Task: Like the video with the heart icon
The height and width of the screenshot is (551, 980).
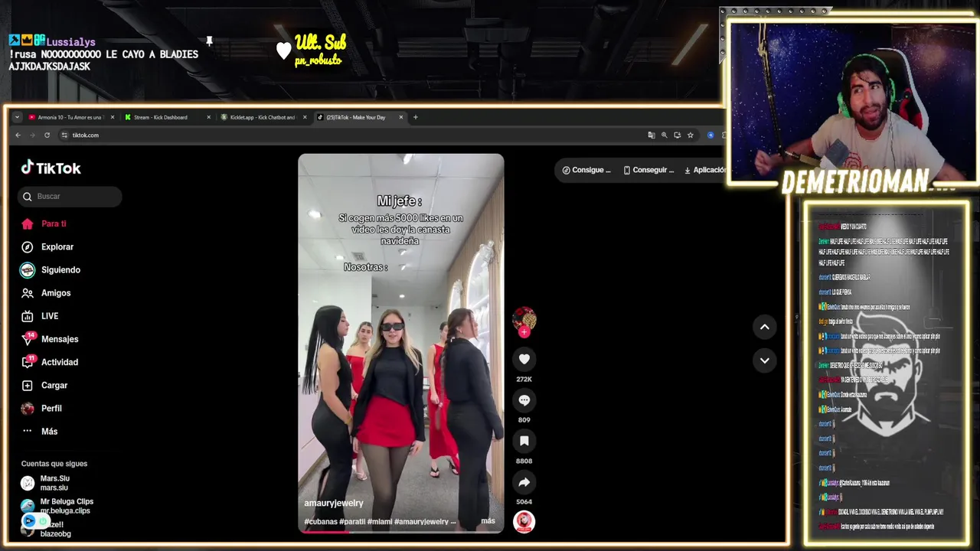Action: click(524, 359)
